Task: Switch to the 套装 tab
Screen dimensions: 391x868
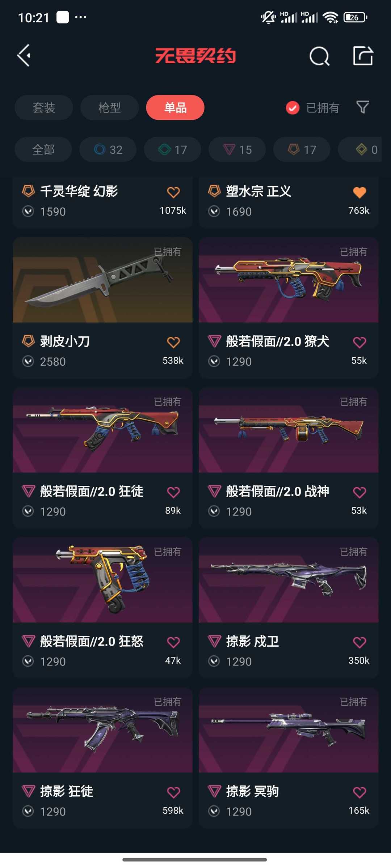Action: tap(44, 107)
